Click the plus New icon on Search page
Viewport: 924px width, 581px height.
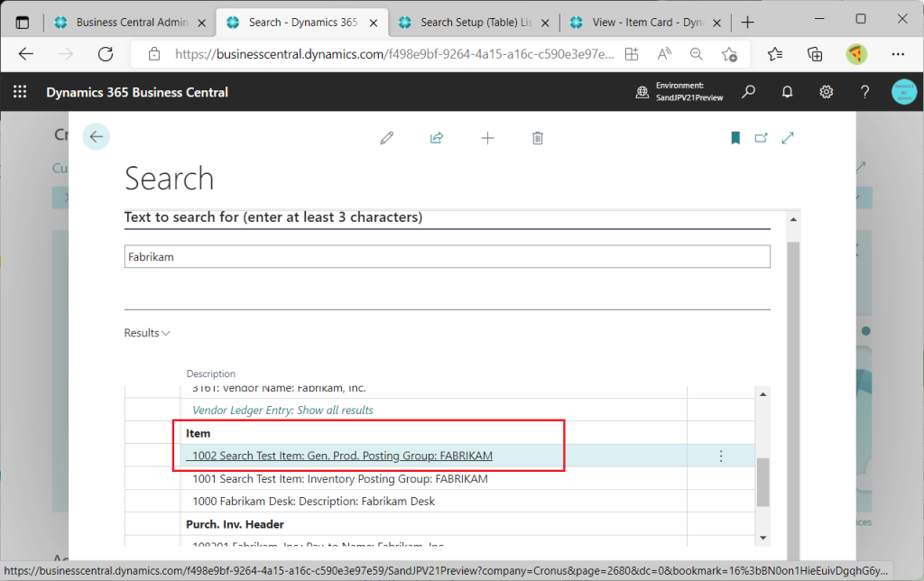point(487,138)
